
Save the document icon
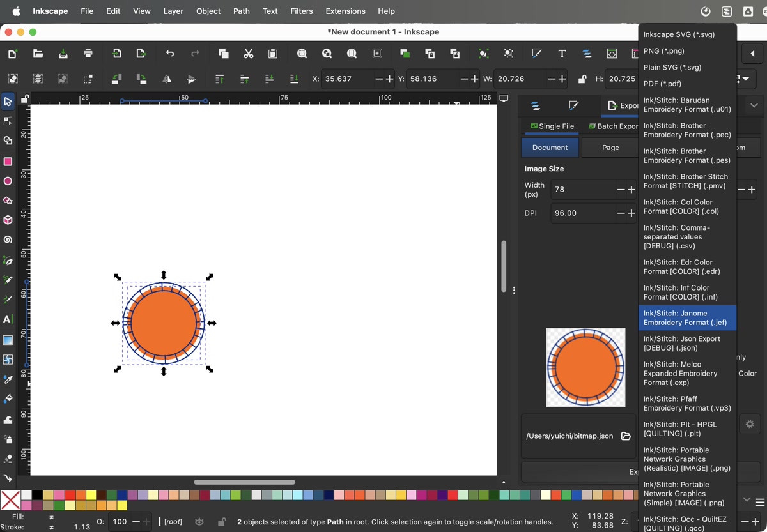coord(63,54)
